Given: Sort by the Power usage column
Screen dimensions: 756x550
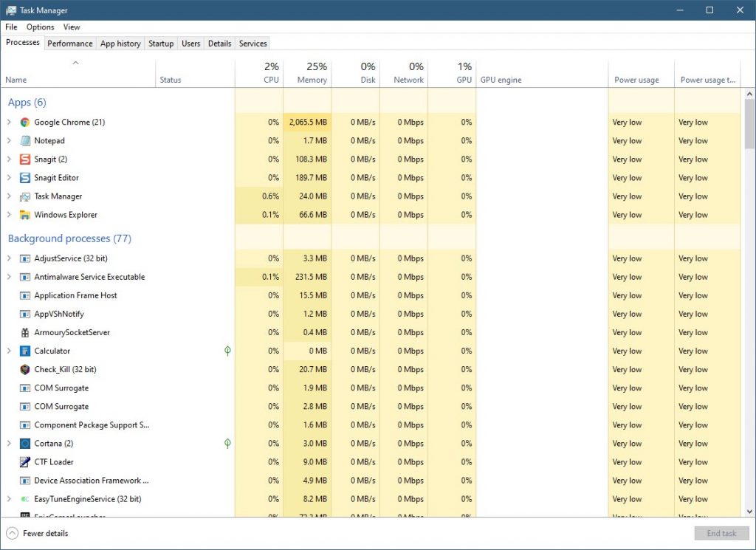Looking at the screenshot, I should 642,73.
